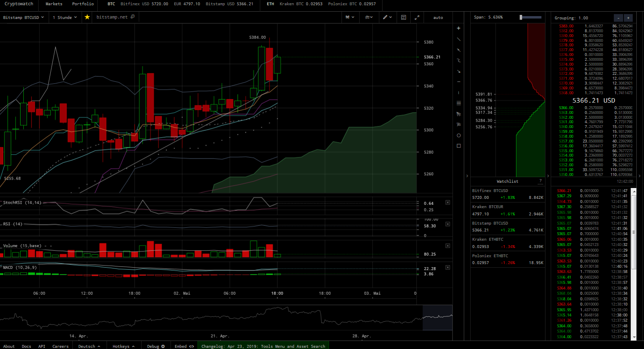
Task: Click the trades list scrollbar thumb
Action: 634,232
